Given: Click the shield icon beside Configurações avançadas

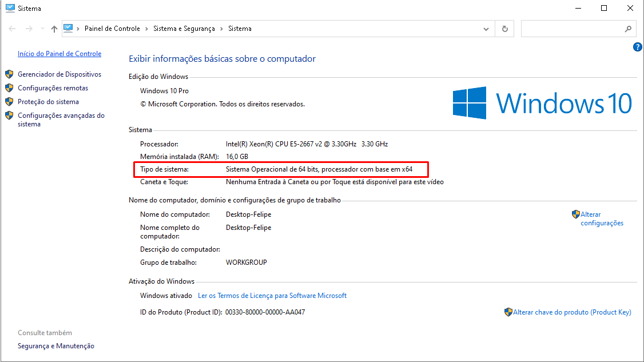Looking at the screenshot, I should 9,116.
